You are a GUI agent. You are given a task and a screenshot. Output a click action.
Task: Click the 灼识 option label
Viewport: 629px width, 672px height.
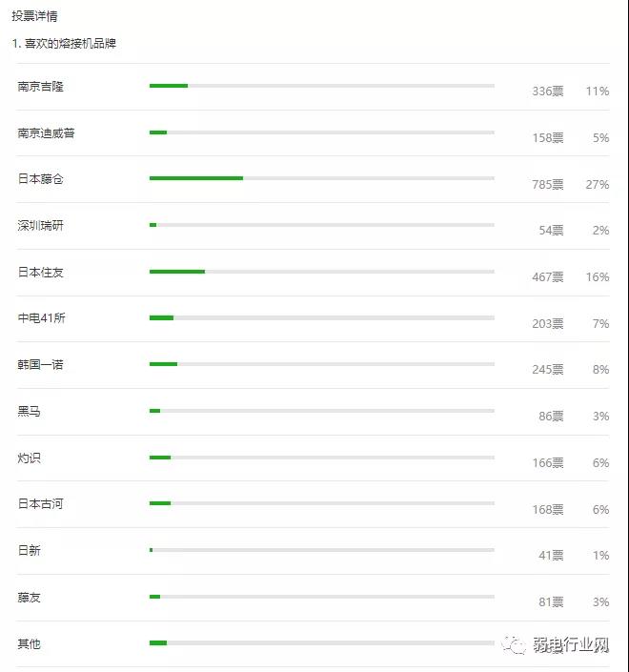click(x=29, y=458)
